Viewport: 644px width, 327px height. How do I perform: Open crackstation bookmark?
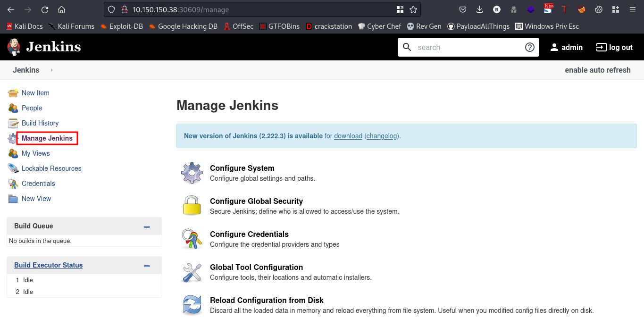pos(329,26)
